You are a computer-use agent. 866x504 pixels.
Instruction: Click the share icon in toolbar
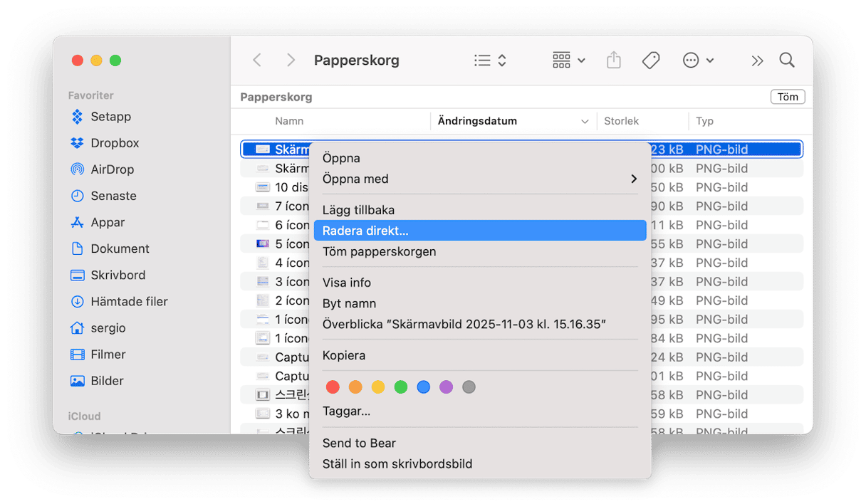(x=613, y=61)
